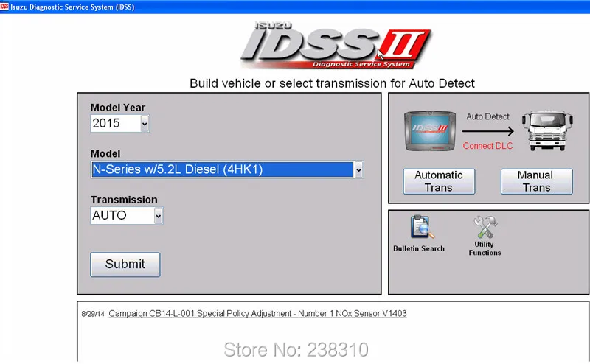Screen dimensions: 590x364
Task: Click the Submit button
Action: [125, 265]
